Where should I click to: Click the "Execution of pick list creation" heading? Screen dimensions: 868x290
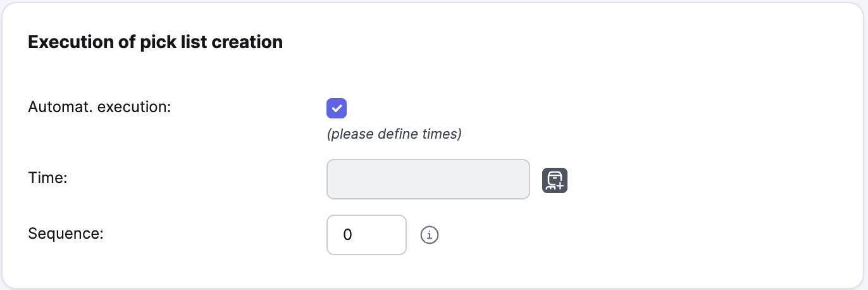156,42
